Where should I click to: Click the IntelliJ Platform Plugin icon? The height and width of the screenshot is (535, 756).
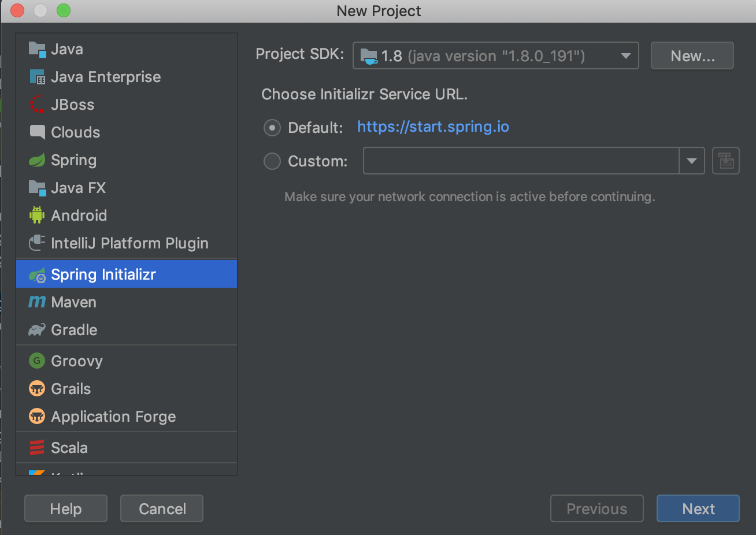[x=37, y=243]
